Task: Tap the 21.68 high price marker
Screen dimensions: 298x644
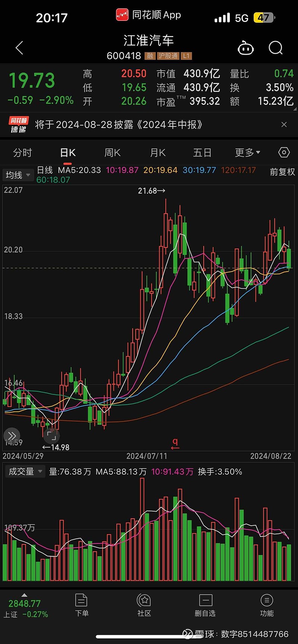Action: coord(151,191)
